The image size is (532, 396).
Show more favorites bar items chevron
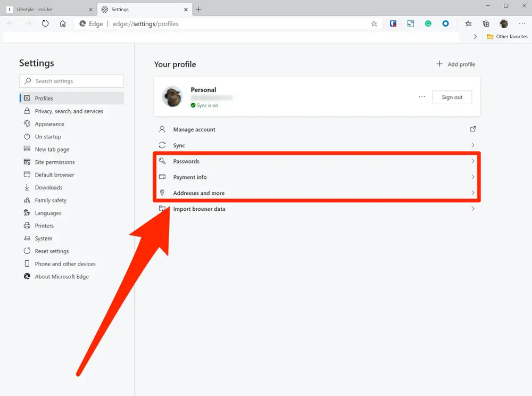tap(475, 36)
